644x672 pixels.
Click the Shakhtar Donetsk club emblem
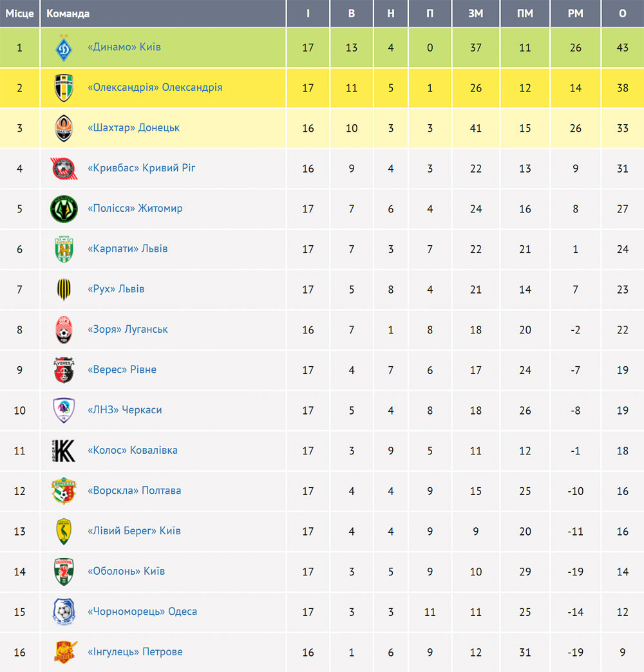coord(64,128)
